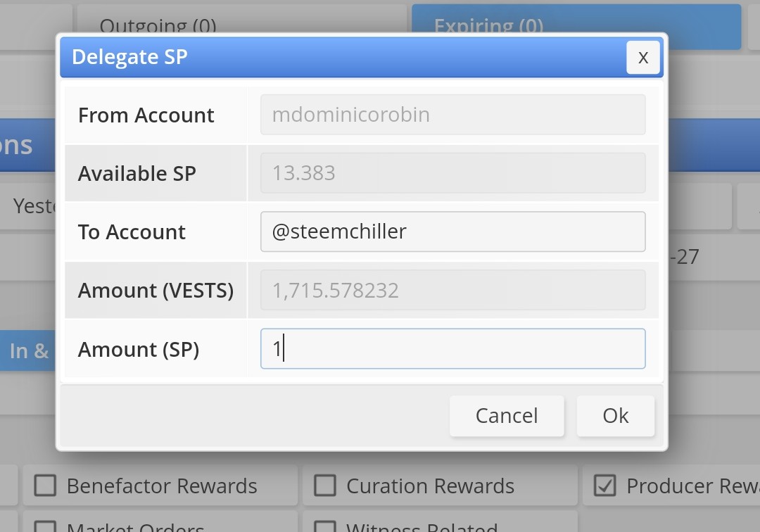
Task: Uncheck the Producer Rewards checkbox
Action: click(605, 486)
